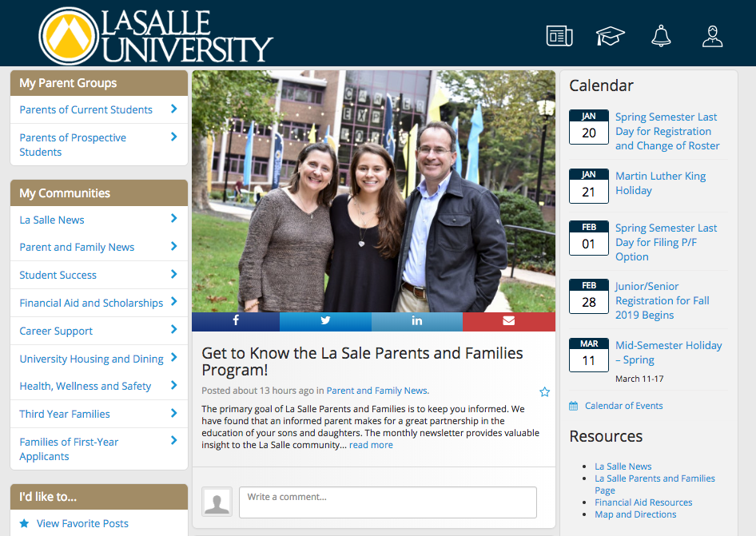The width and height of the screenshot is (756, 536).
Task: Click the commenter avatar placeholder
Action: tap(217, 502)
